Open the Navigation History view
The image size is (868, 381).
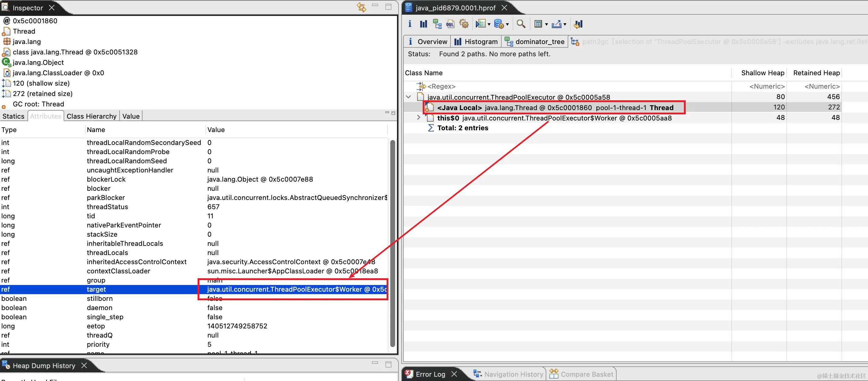[x=513, y=374]
